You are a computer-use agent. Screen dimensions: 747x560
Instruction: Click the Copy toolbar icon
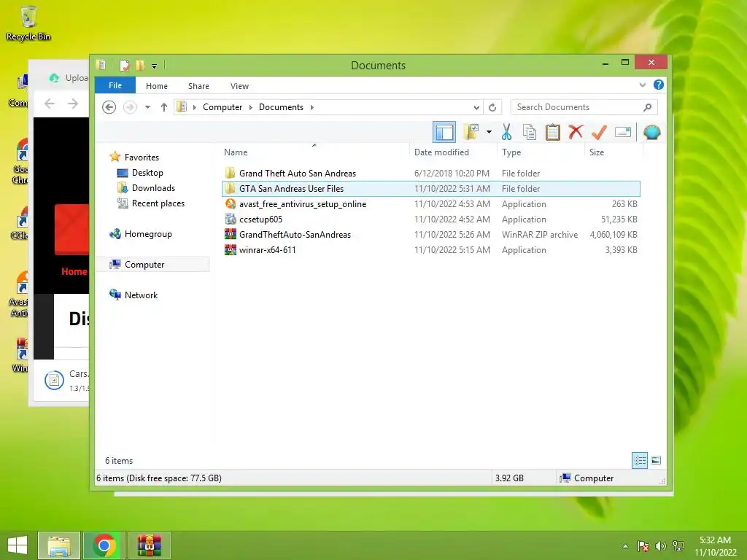(x=530, y=132)
